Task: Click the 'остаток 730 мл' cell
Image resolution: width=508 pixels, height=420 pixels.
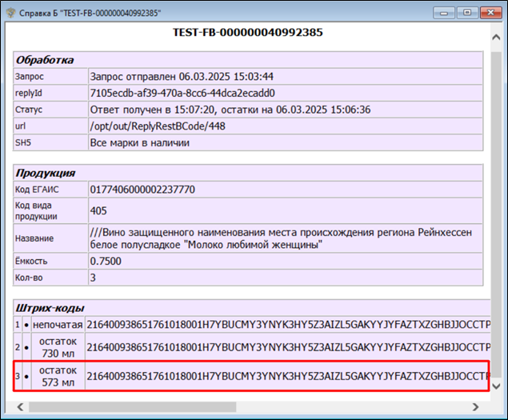Action: (x=57, y=347)
